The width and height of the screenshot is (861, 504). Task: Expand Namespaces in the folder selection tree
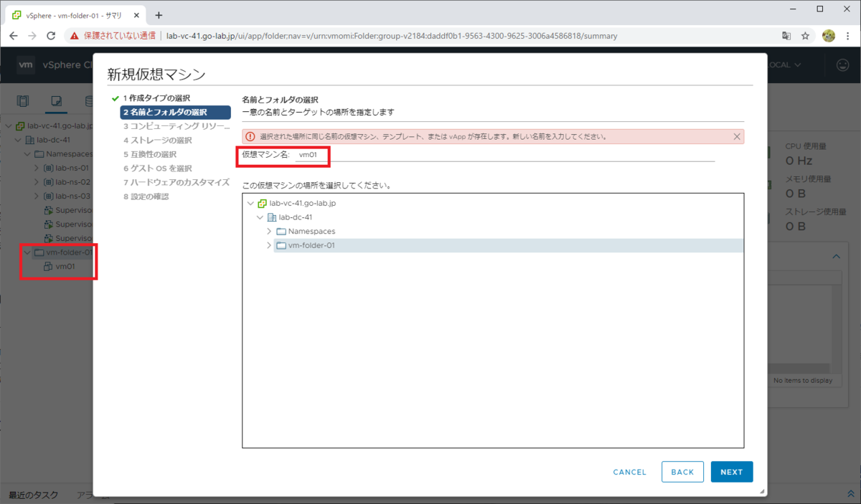click(x=270, y=231)
